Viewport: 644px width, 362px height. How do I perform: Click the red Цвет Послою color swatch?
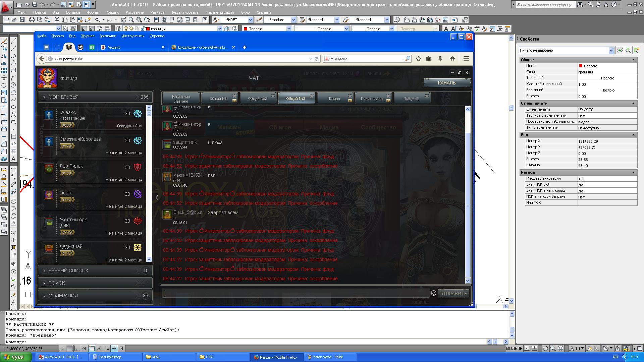pos(580,66)
